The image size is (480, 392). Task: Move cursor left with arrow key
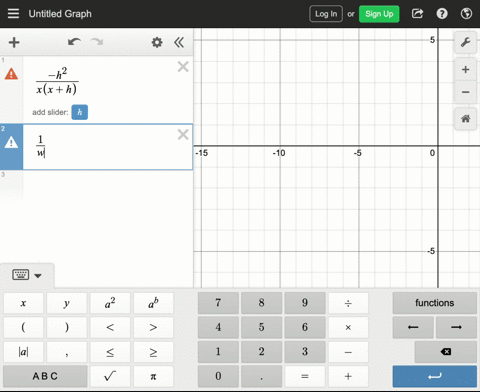pyautogui.click(x=413, y=327)
